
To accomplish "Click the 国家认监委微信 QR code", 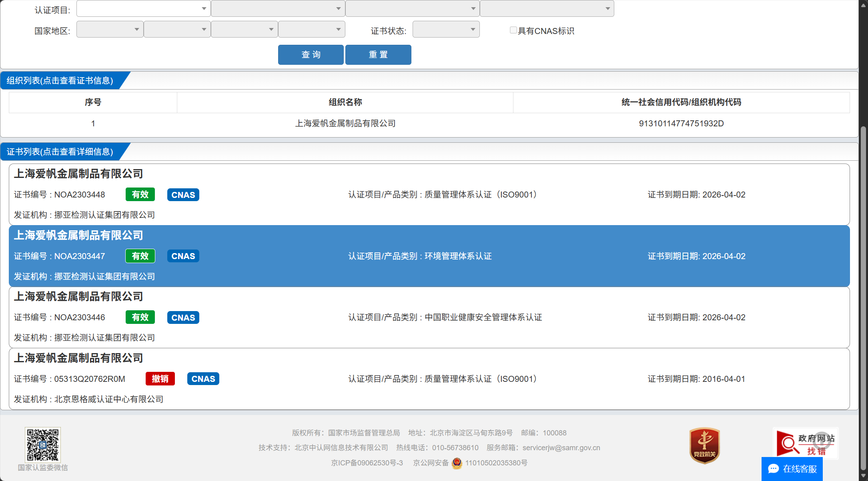I will click(x=43, y=445).
